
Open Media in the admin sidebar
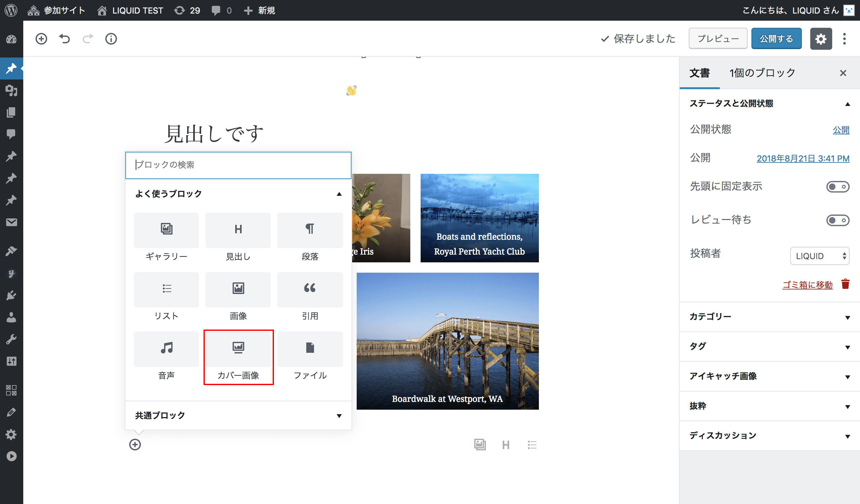pyautogui.click(x=11, y=90)
